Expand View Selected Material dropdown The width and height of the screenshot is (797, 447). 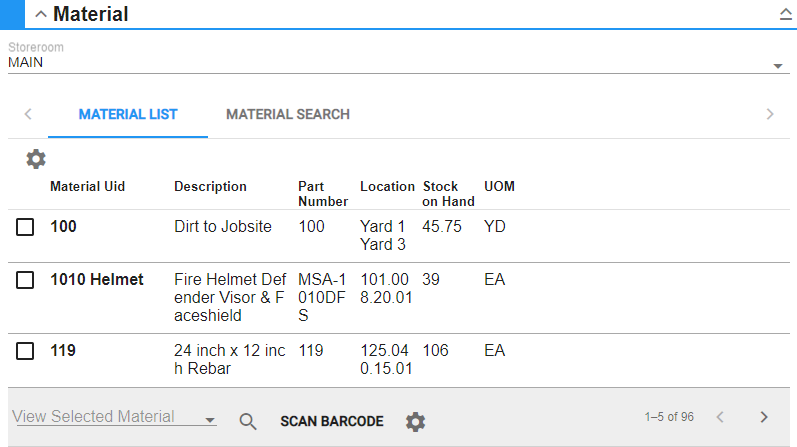click(209, 421)
